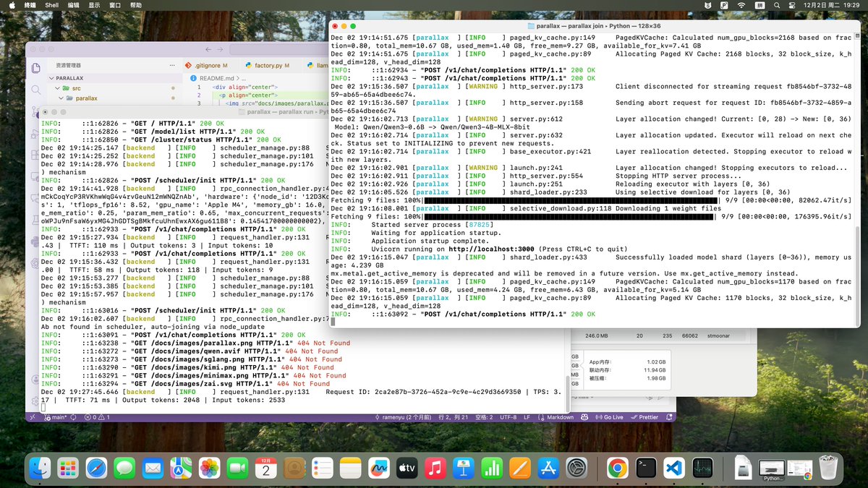Click the UTF-8 encoding status item

point(507,417)
